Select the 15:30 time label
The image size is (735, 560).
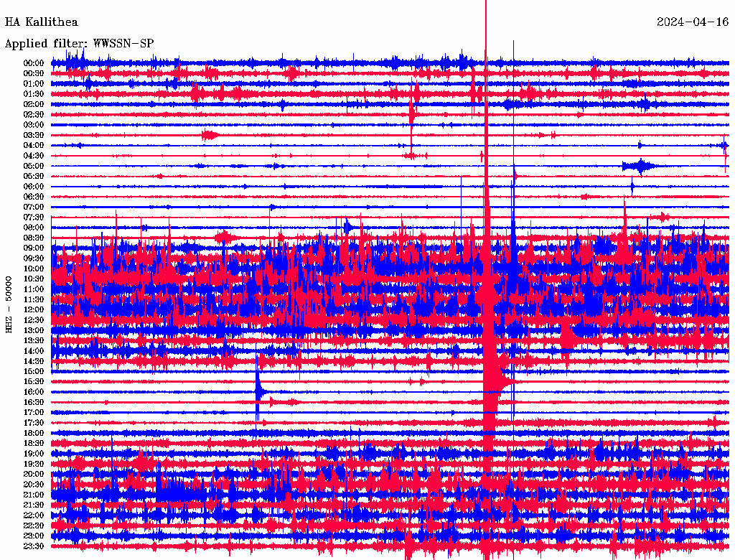coord(34,382)
